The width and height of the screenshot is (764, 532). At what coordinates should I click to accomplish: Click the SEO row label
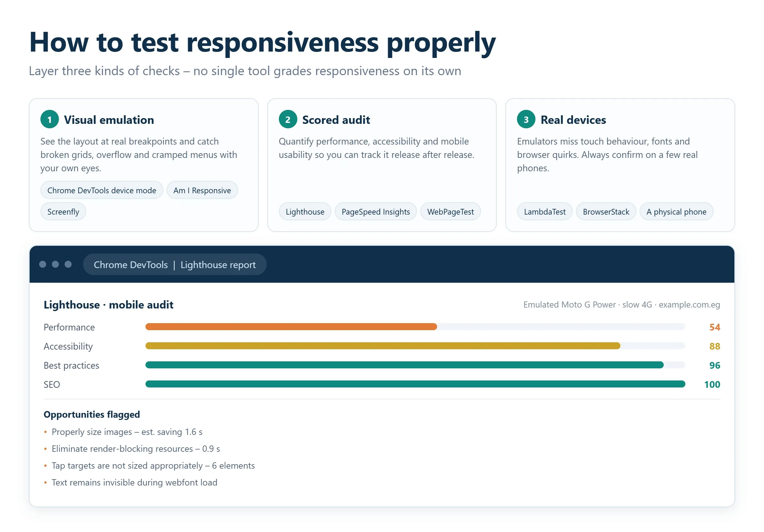52,384
